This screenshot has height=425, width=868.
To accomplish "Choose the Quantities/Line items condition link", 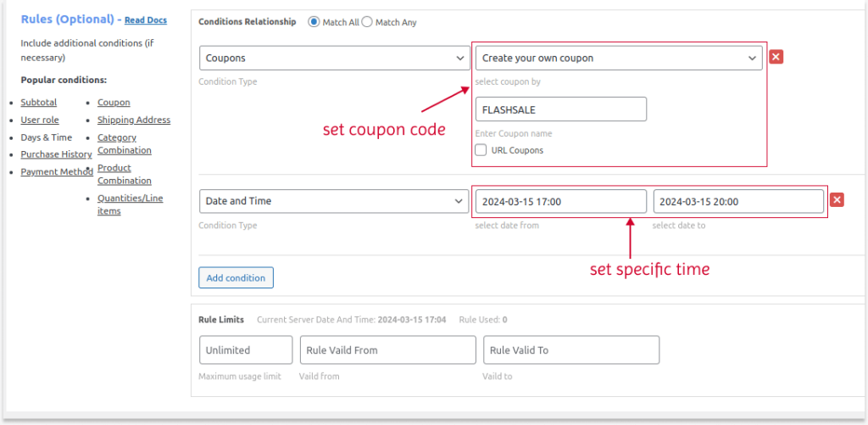I will [130, 204].
